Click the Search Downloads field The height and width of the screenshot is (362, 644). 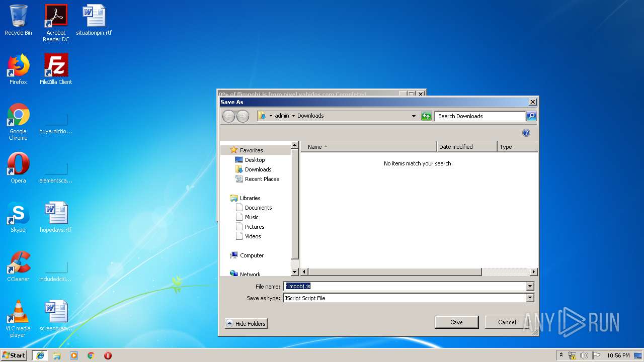480,116
